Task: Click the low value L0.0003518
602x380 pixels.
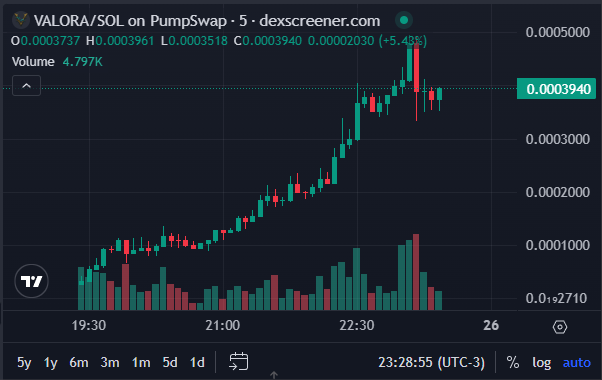Action: [x=194, y=41]
